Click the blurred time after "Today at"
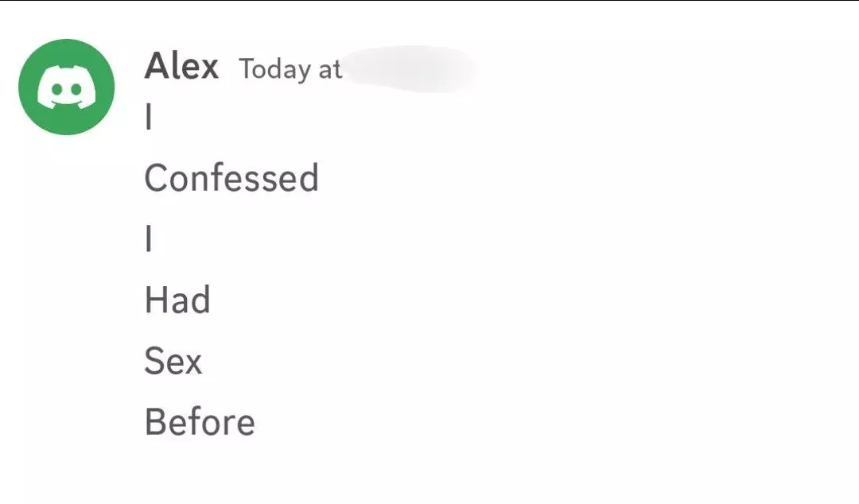 click(x=411, y=68)
